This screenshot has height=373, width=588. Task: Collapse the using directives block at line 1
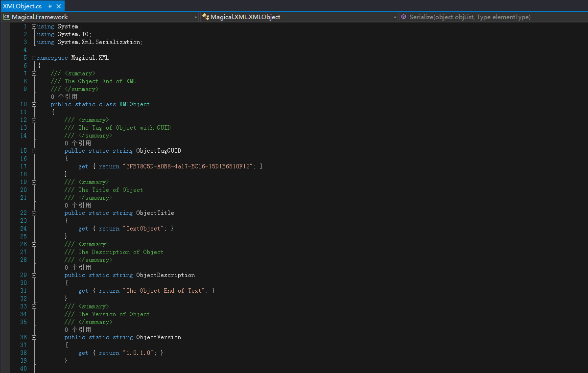pyautogui.click(x=34, y=26)
